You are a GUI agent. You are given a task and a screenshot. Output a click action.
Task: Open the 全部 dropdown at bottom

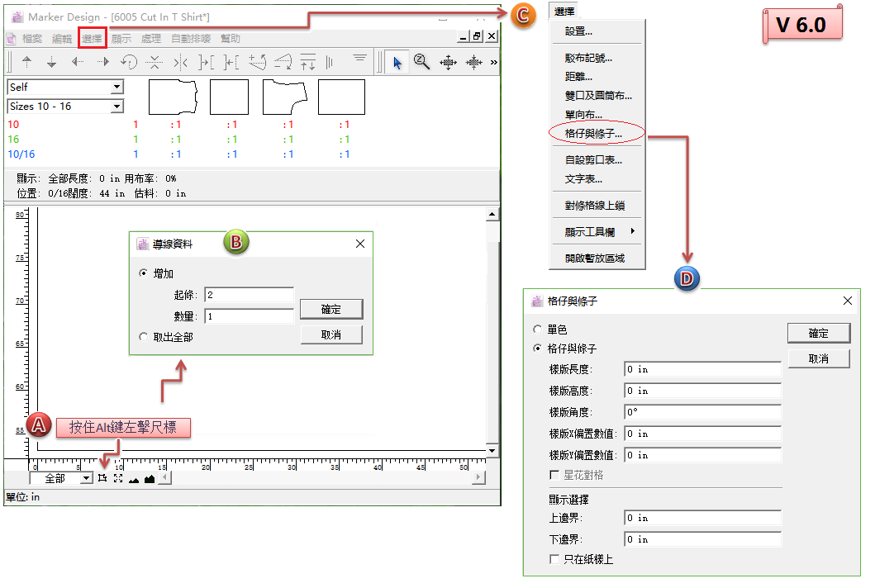87,478
